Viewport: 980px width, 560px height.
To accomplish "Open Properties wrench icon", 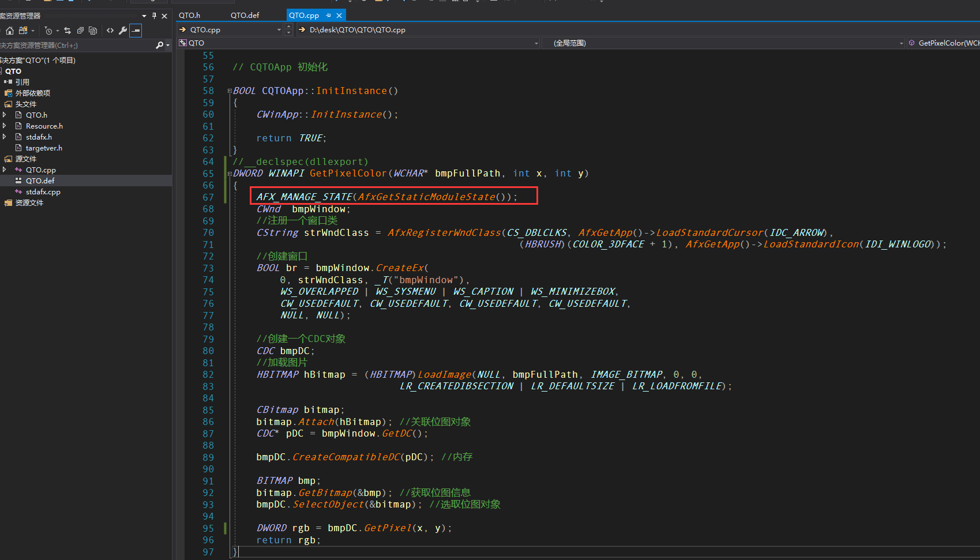I will click(x=123, y=31).
